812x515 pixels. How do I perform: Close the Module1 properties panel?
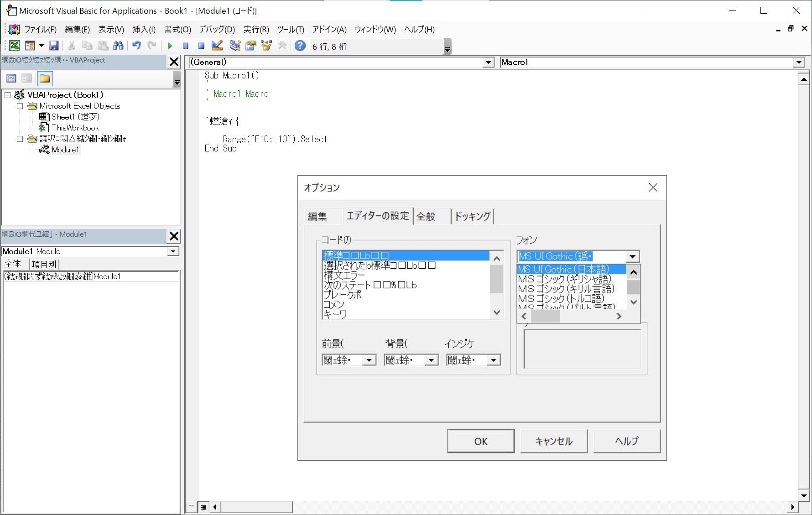click(174, 236)
